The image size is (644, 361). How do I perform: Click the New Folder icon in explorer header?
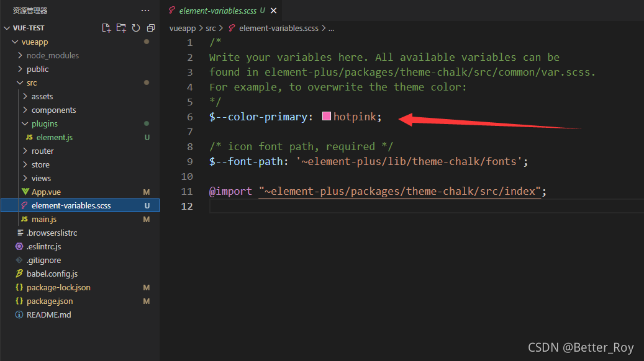121,28
